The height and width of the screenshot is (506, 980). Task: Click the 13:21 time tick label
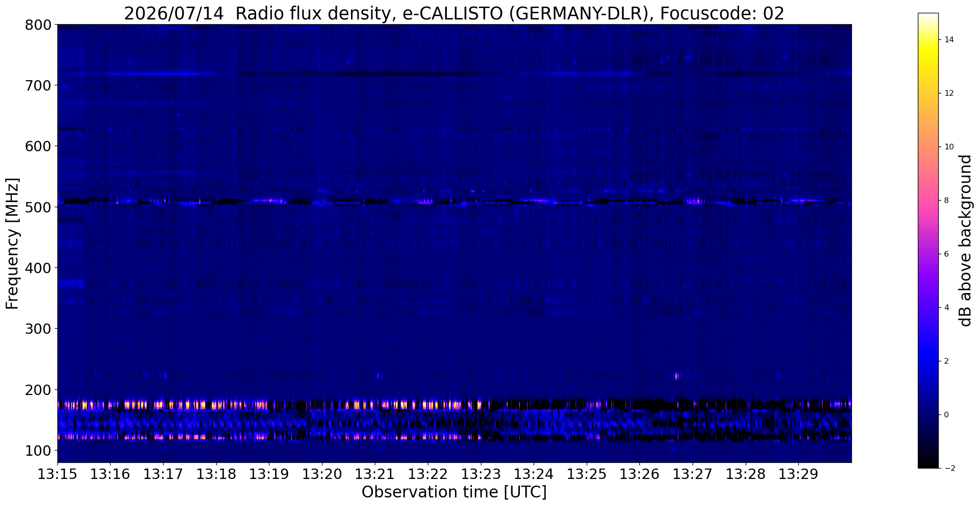pos(375,474)
